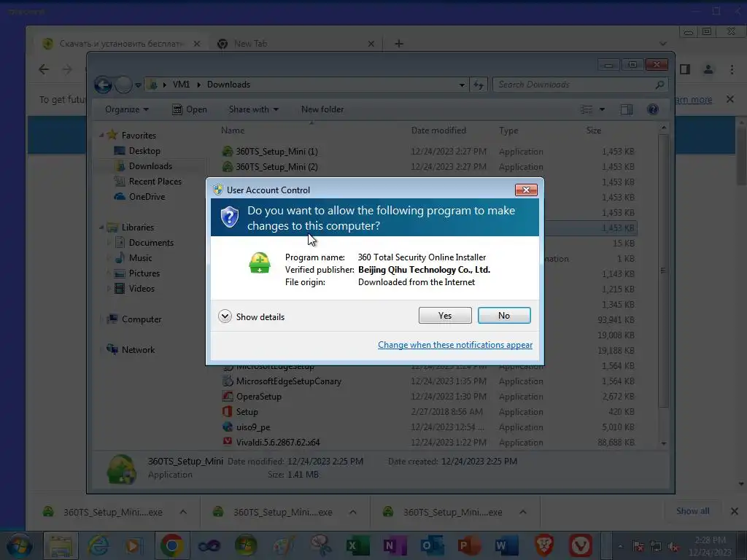Launch Brave browser from the taskbar

coord(544,545)
